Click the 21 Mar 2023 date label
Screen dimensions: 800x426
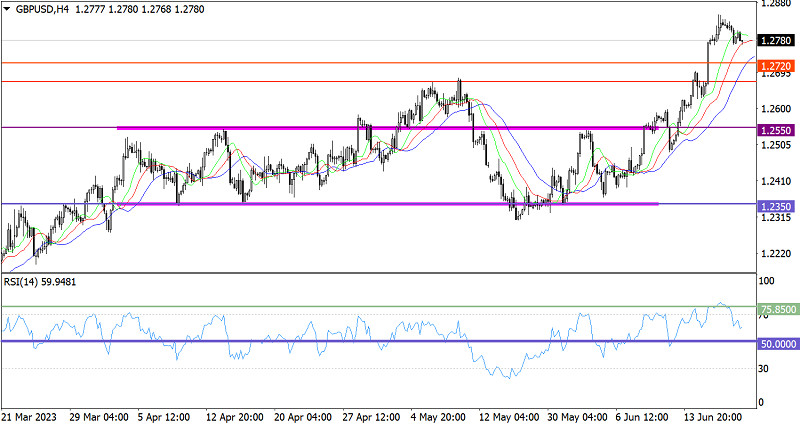coord(30,415)
